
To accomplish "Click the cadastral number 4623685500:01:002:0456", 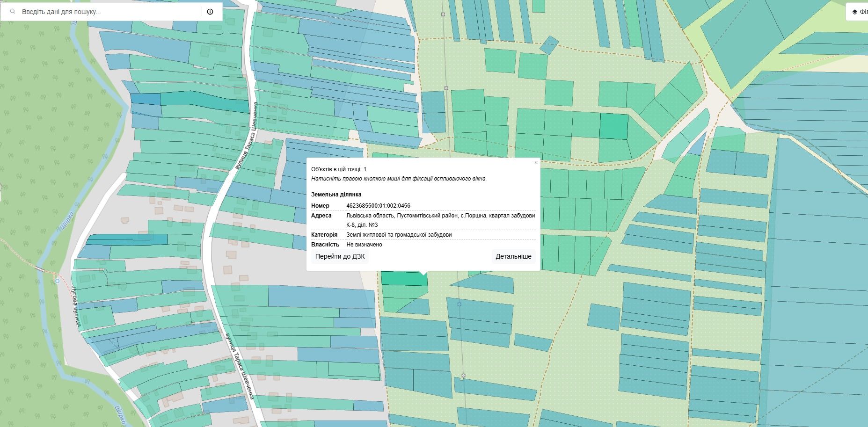I will coord(378,206).
